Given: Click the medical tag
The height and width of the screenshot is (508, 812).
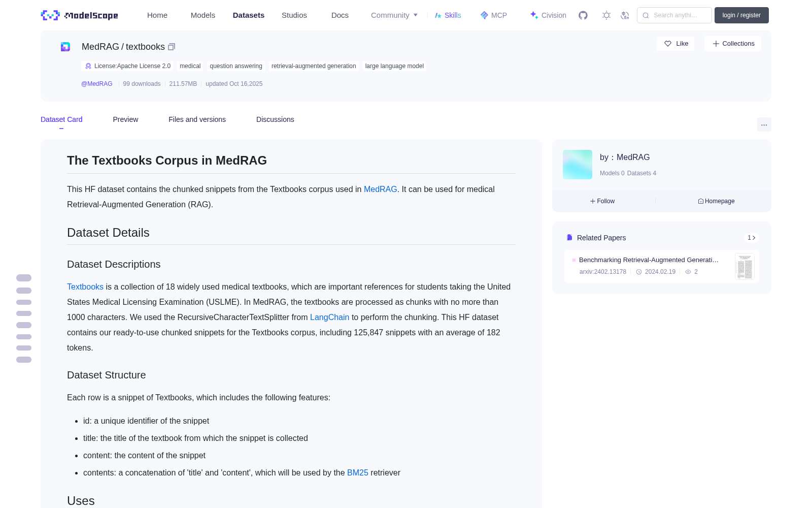Looking at the screenshot, I should pos(190,66).
